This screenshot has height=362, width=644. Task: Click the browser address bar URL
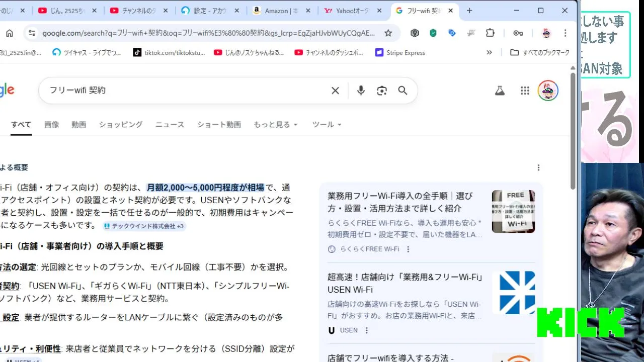(208, 33)
